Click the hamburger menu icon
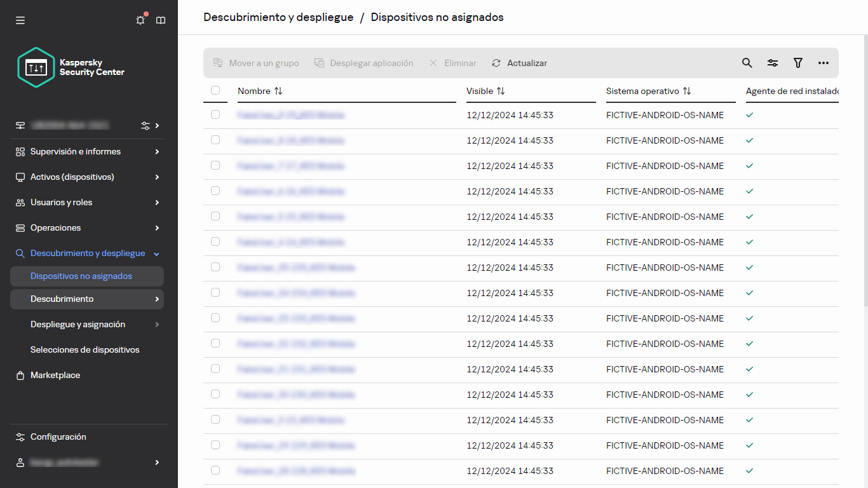 pos(20,20)
